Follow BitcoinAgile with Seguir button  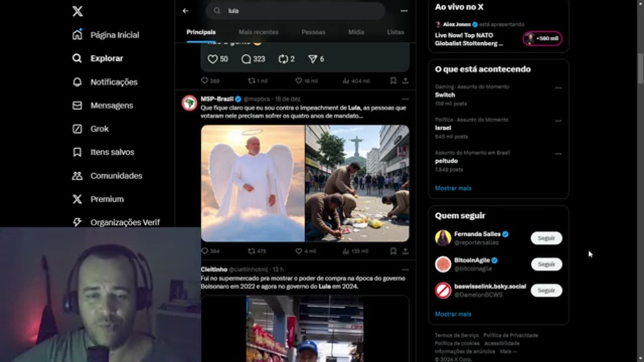(546, 264)
